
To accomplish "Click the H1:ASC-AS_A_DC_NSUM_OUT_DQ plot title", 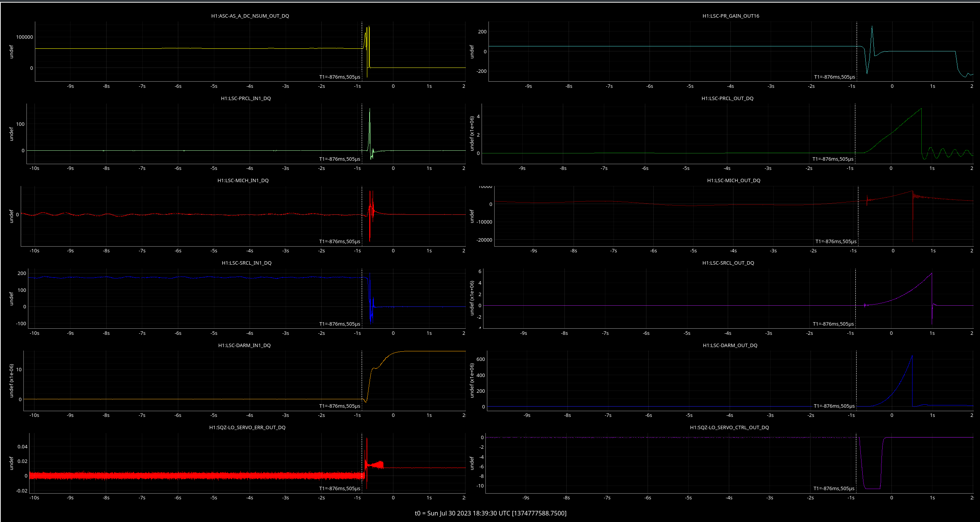I will click(250, 16).
